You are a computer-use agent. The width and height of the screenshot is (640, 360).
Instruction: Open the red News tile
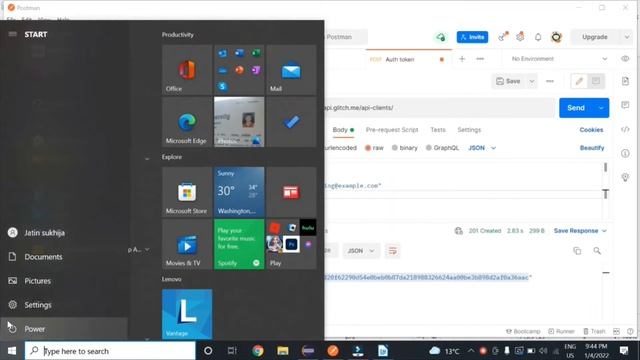pyautogui.click(x=291, y=192)
